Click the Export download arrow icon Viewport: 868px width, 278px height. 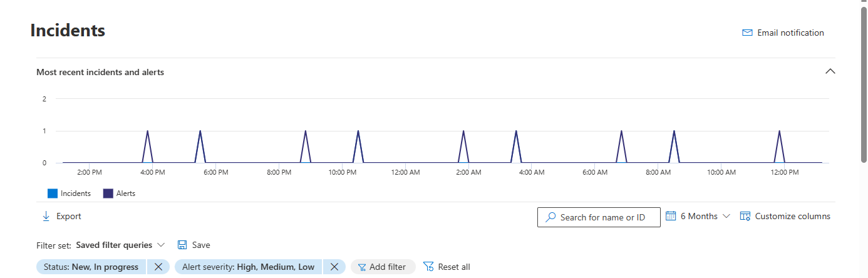pyautogui.click(x=46, y=216)
